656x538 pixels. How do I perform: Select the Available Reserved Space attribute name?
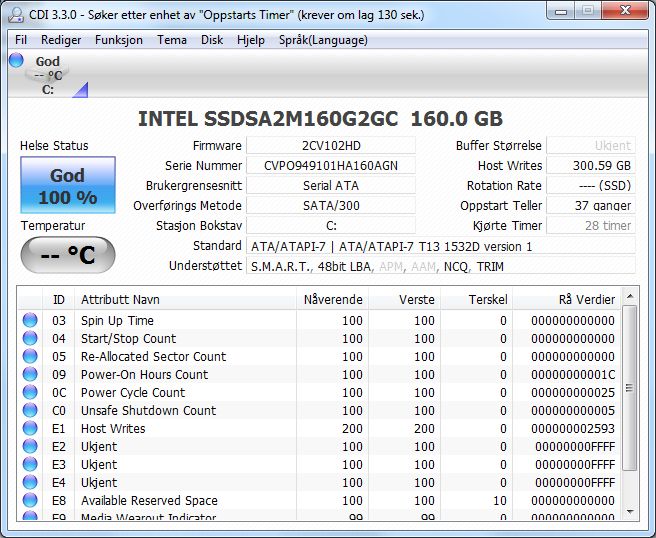(x=149, y=500)
